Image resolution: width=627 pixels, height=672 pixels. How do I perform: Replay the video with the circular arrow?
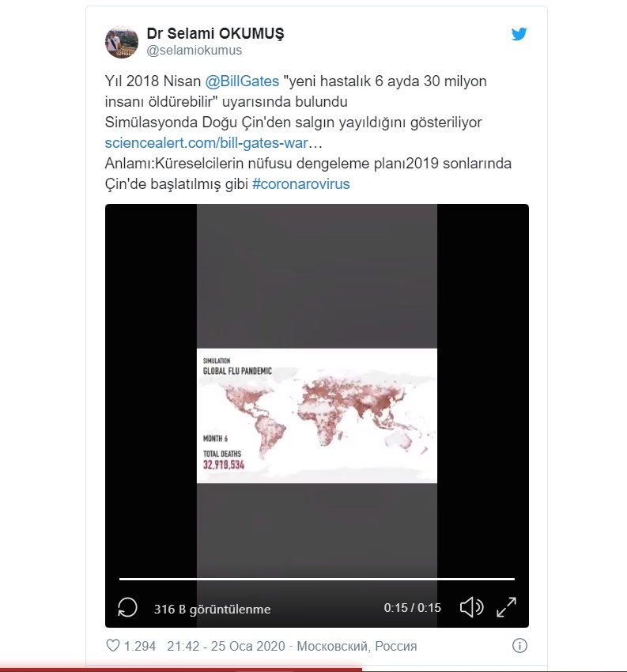point(127,608)
